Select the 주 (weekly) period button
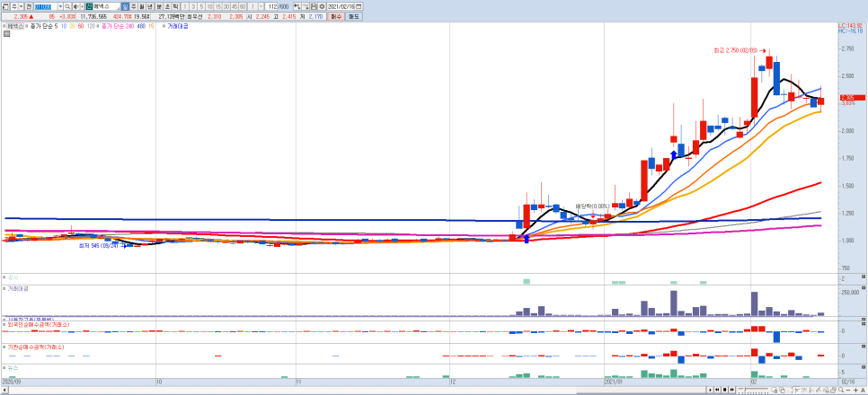This screenshot has height=395, width=868. (x=133, y=6)
